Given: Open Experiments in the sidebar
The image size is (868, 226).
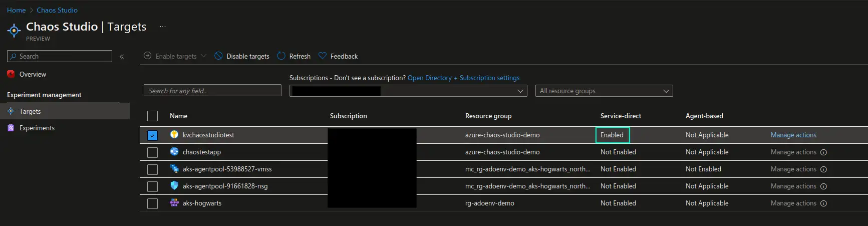Looking at the screenshot, I should [x=65, y=128].
